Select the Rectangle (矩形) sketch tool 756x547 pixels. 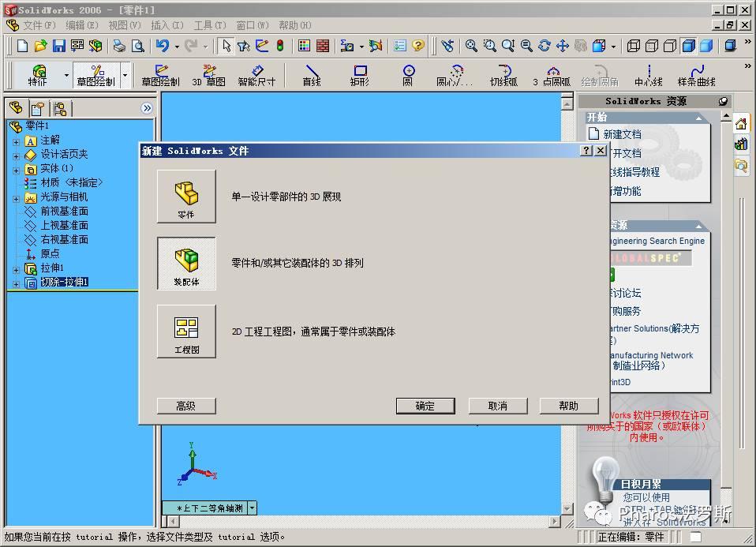[360, 75]
